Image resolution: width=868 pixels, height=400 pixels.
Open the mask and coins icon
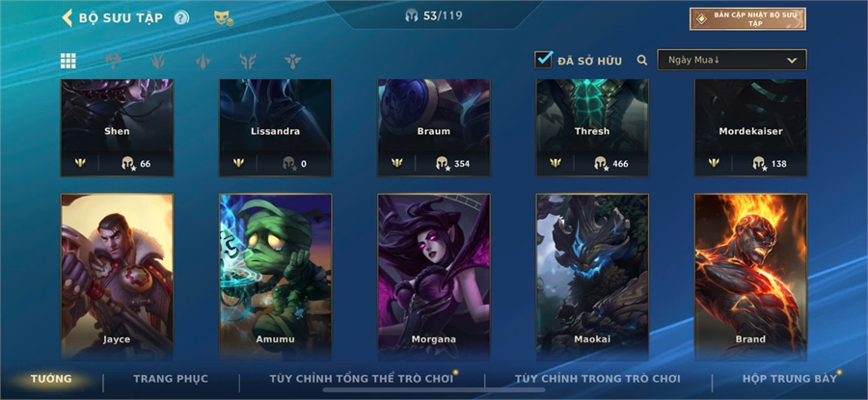(x=224, y=18)
